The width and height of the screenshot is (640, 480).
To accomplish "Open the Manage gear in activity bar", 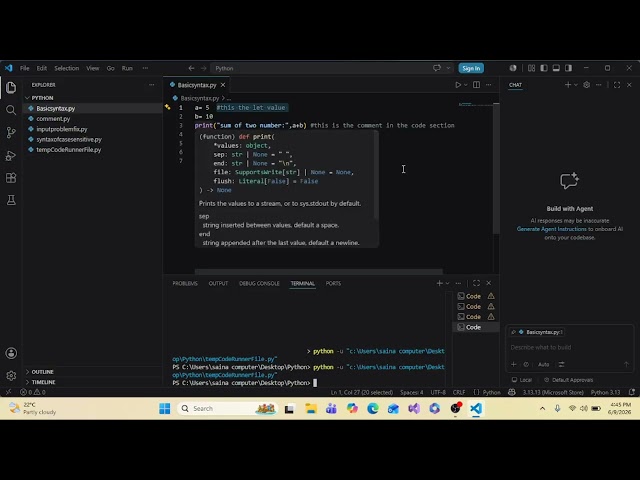I will pyautogui.click(x=11, y=376).
